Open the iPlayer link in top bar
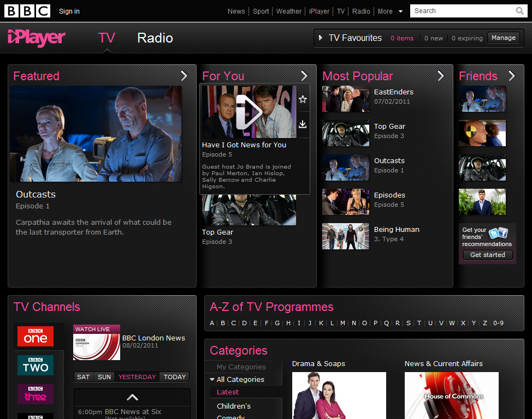This screenshot has height=419, width=532. 319,11
